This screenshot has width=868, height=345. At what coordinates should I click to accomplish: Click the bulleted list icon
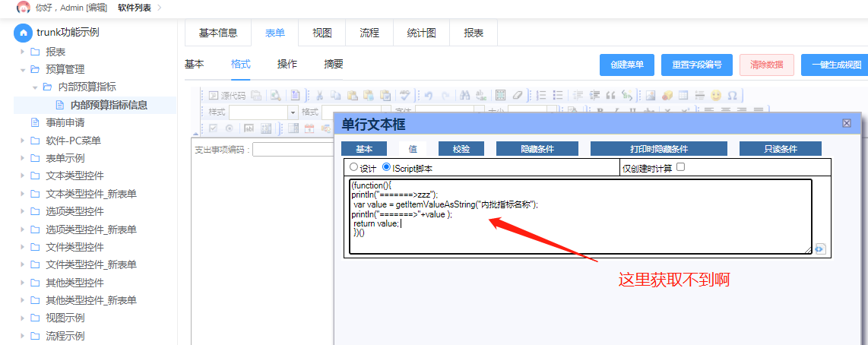tap(558, 95)
